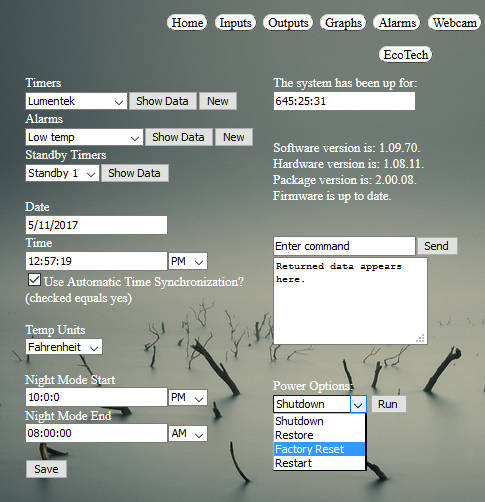Choose Restart in the power options list
The width and height of the screenshot is (485, 502).
(x=319, y=463)
